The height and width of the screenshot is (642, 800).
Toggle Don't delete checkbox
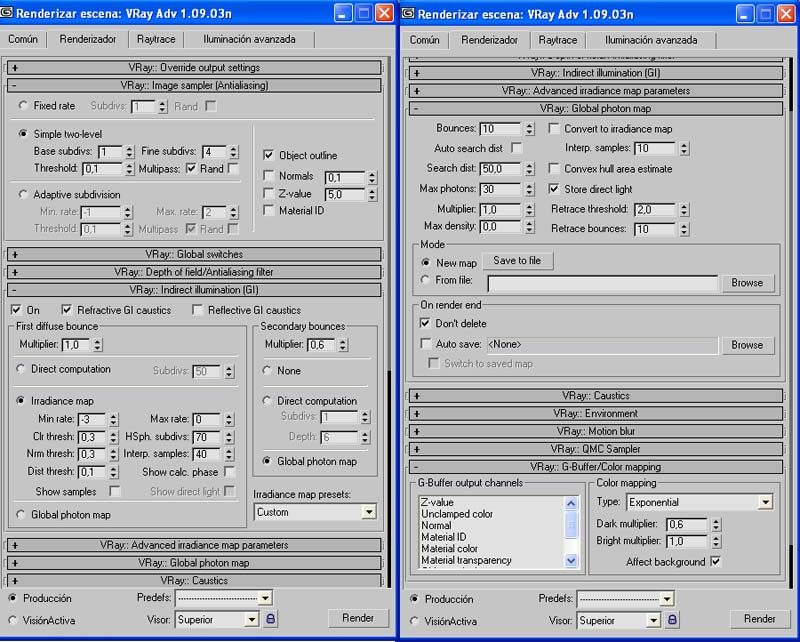[424, 323]
